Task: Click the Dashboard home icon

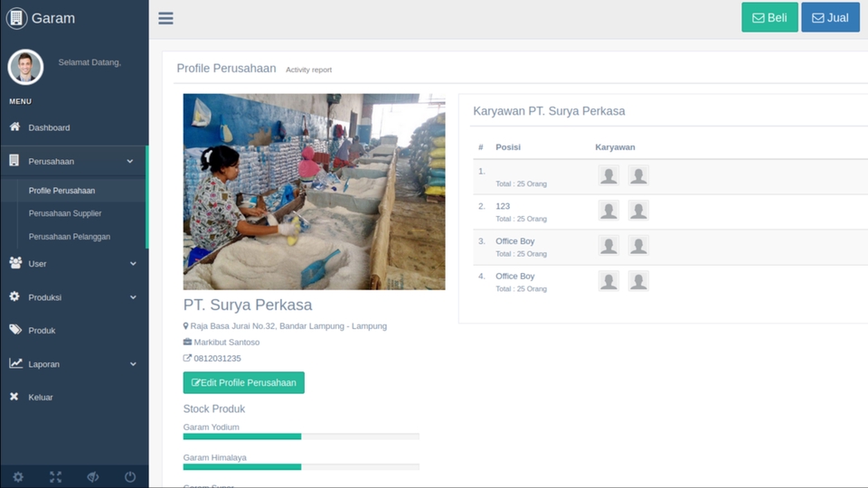Action: pos(15,127)
